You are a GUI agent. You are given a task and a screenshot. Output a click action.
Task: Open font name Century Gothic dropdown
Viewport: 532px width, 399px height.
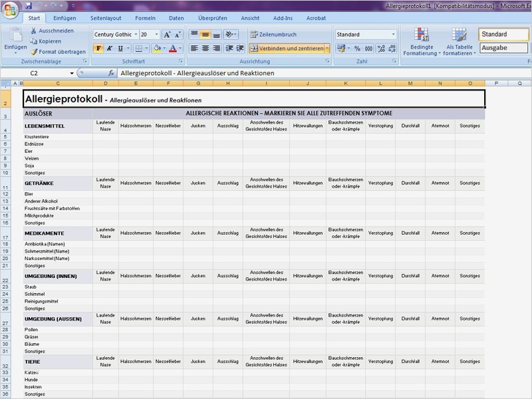point(136,35)
